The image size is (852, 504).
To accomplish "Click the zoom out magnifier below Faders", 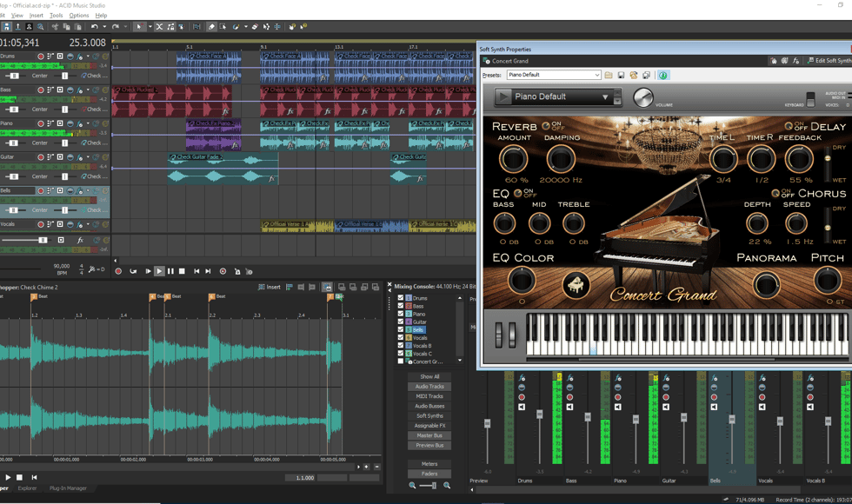I will tap(412, 486).
